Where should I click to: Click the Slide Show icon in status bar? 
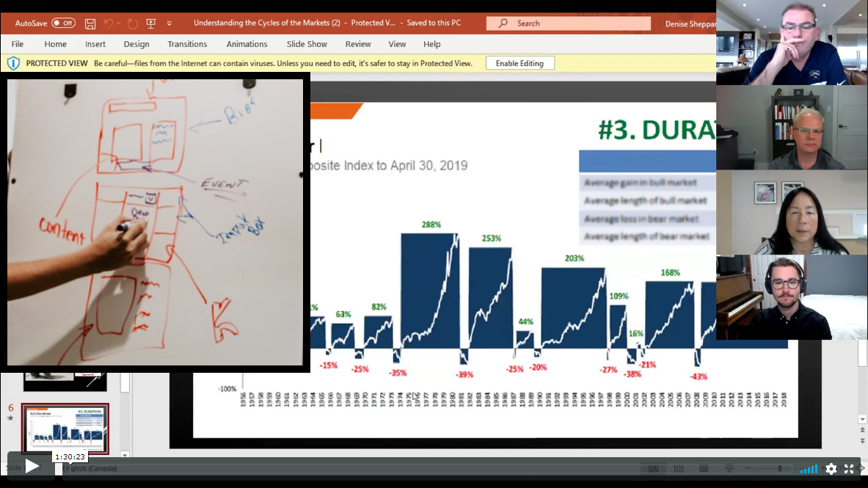point(729,469)
